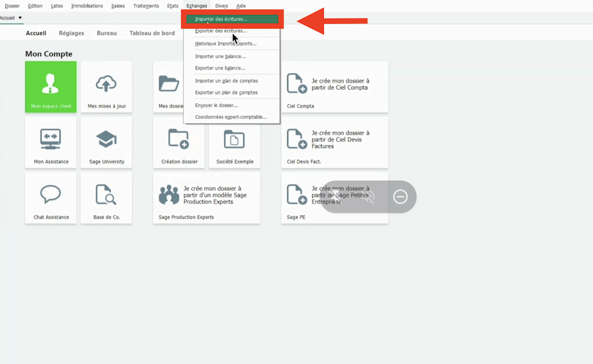The width and height of the screenshot is (593, 364).
Task: Open the Mes dossiers folder tile
Action: [x=169, y=87]
